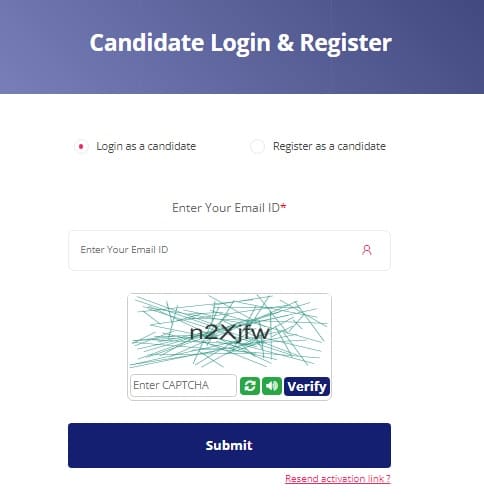484x500 pixels.
Task: Focus the Enter CAPTCHA text field
Action: click(x=183, y=385)
